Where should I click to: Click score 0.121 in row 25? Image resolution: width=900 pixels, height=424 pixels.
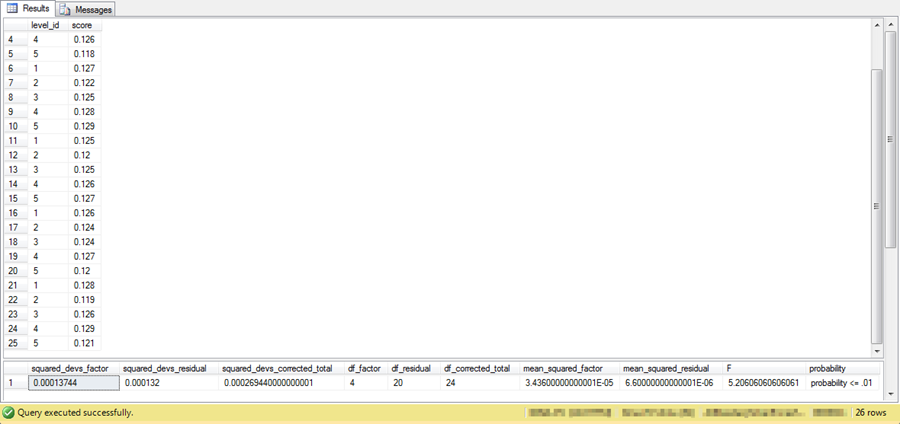85,343
